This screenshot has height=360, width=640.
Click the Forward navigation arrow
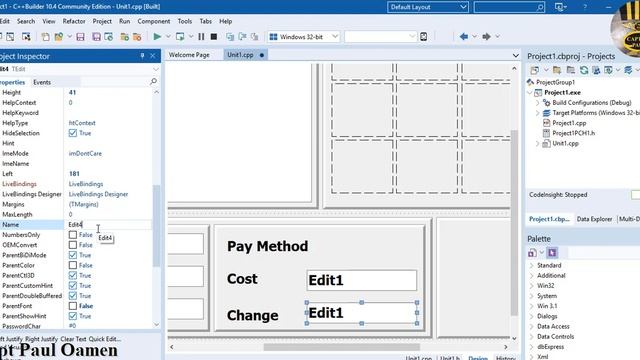point(486,37)
